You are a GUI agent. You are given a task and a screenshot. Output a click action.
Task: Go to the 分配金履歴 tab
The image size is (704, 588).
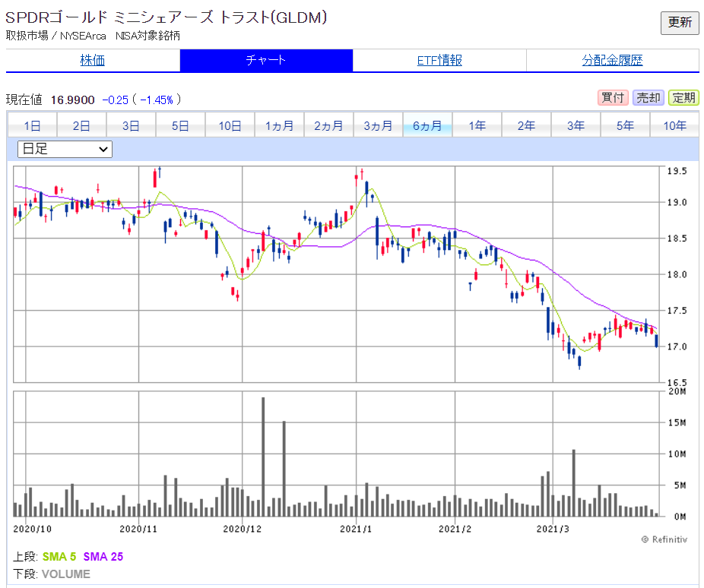(x=613, y=60)
